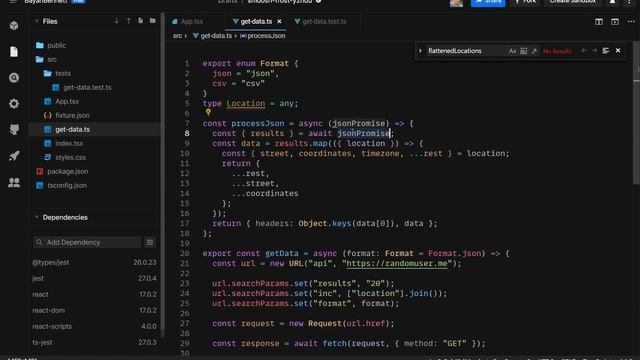Open fixture.json in the file tree
The height and width of the screenshot is (360, 640).
coord(72,116)
